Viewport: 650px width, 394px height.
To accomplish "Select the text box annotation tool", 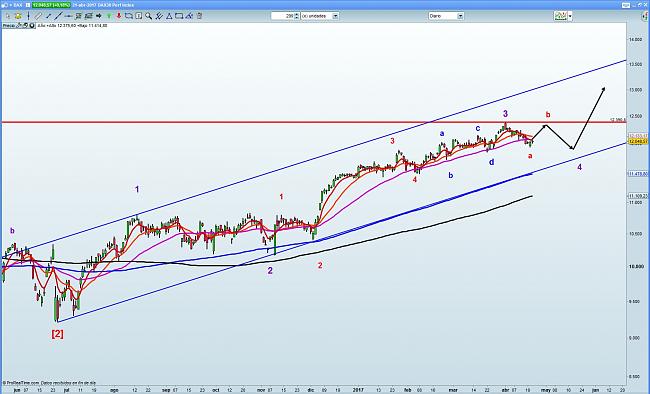I will (x=138, y=16).
